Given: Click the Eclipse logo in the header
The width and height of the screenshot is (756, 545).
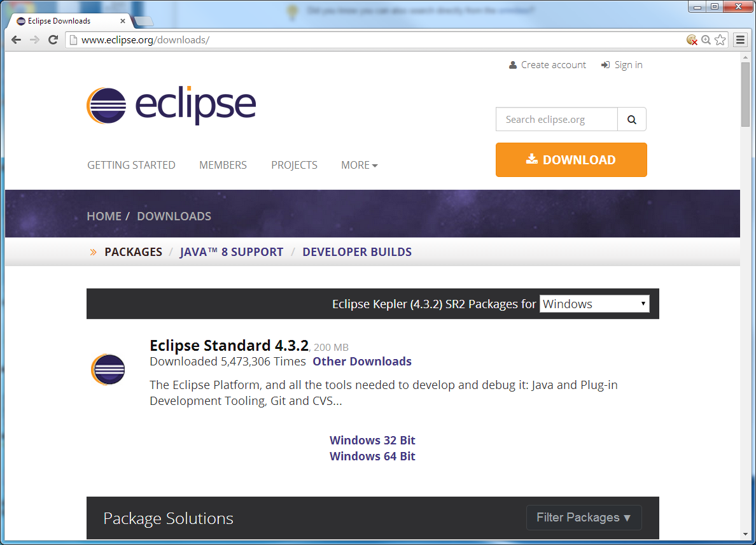Looking at the screenshot, I should (x=171, y=105).
